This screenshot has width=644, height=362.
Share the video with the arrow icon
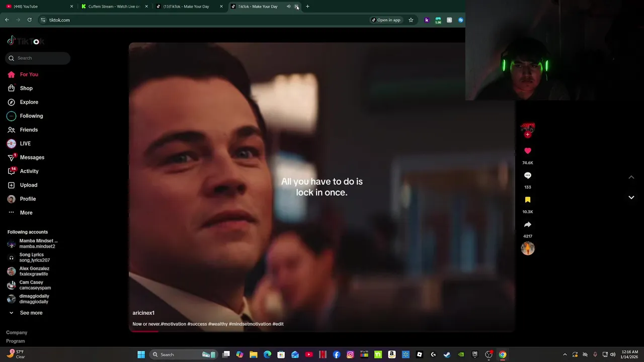click(x=527, y=224)
